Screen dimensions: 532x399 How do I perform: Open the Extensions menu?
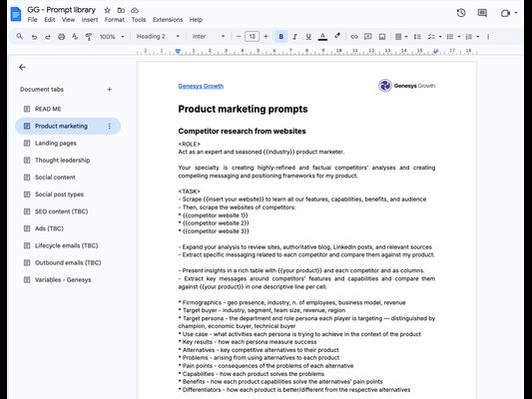(x=168, y=20)
